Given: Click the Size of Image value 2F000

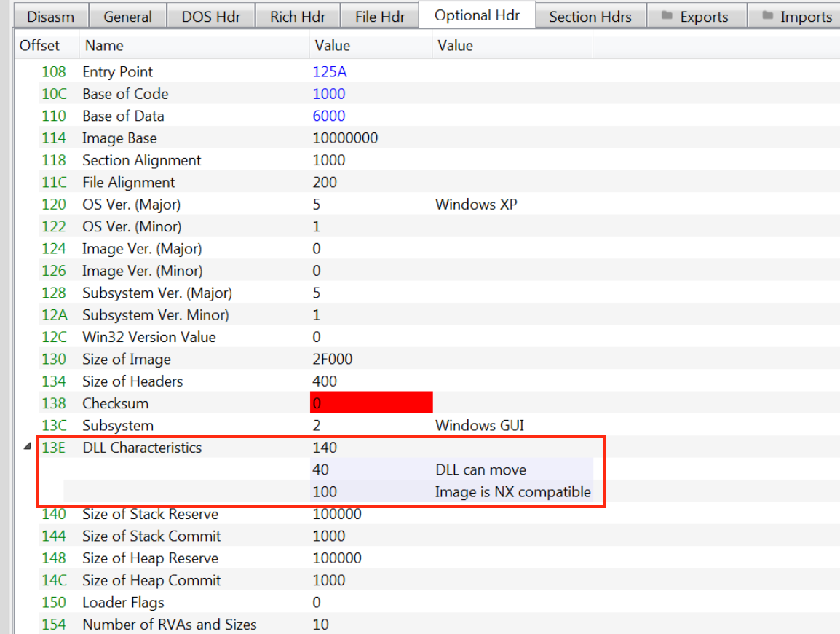Looking at the screenshot, I should 333,360.
